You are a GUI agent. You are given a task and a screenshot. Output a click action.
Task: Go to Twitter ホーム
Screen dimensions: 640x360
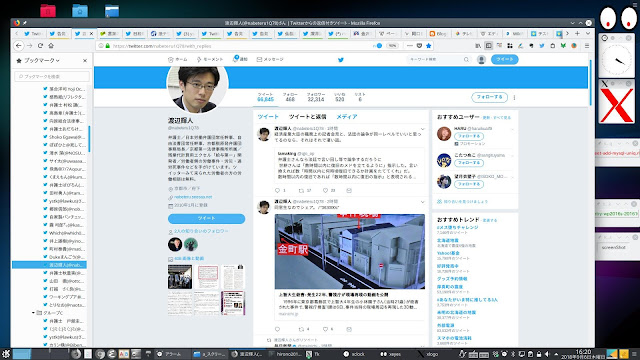coord(178,60)
